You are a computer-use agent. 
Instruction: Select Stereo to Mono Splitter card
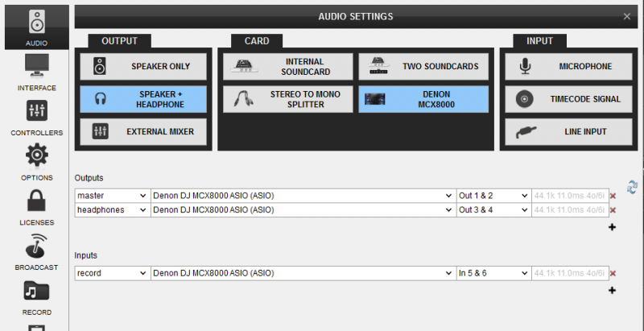coord(288,99)
